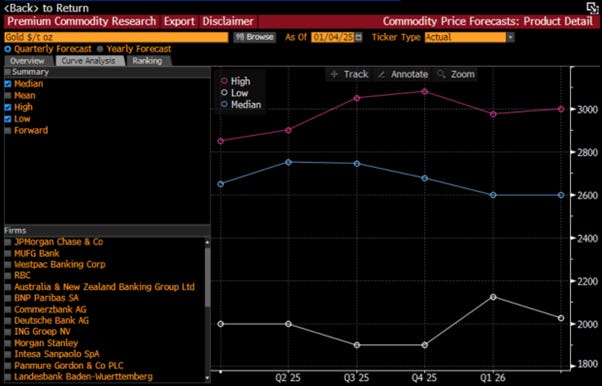Screen dimensions: 602x386
Task: Open Premium Commodity Research menu
Action: click(82, 22)
